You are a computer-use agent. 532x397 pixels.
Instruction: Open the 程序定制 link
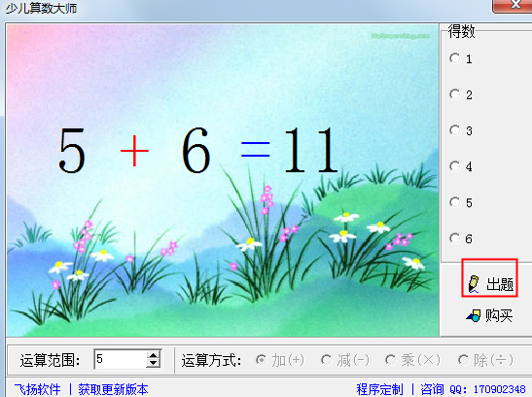(379, 389)
